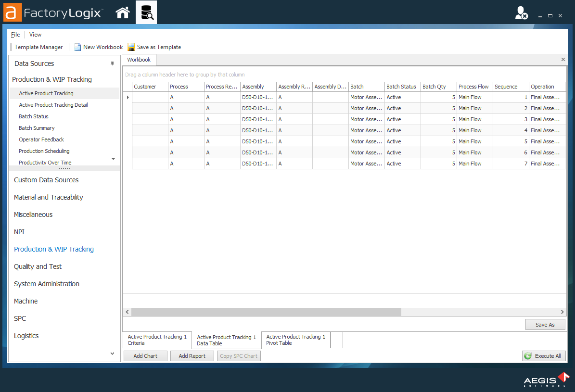Open a New Workbook using the document icon
The height and width of the screenshot is (392, 575).
click(x=77, y=47)
